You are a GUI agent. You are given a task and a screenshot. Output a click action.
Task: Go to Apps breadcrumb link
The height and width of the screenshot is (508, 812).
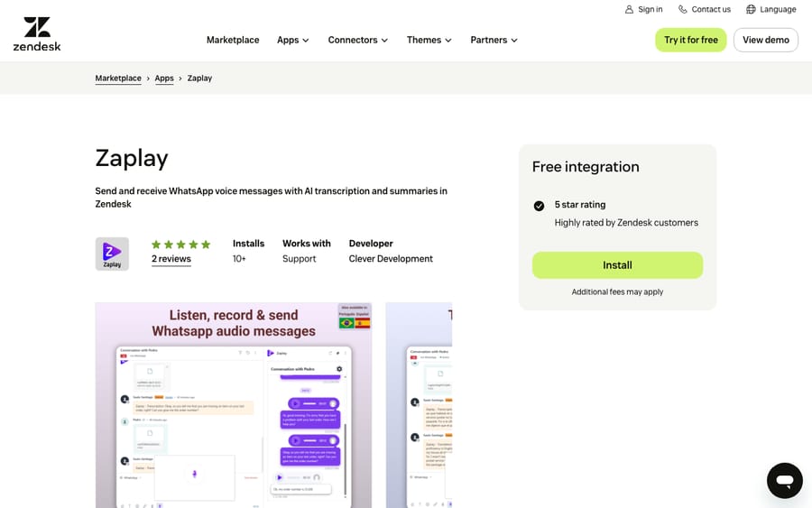pyautogui.click(x=164, y=79)
